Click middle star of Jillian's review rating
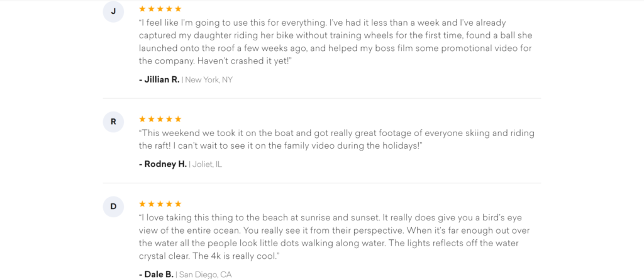 pyautogui.click(x=160, y=9)
